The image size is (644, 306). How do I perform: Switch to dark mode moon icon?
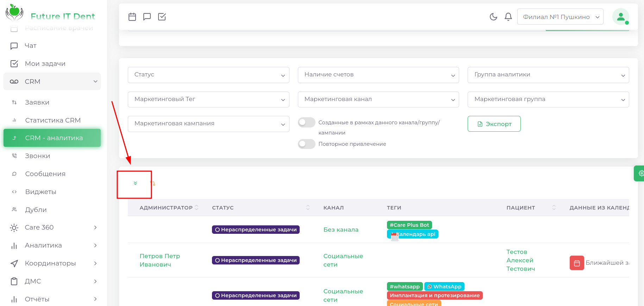(493, 17)
